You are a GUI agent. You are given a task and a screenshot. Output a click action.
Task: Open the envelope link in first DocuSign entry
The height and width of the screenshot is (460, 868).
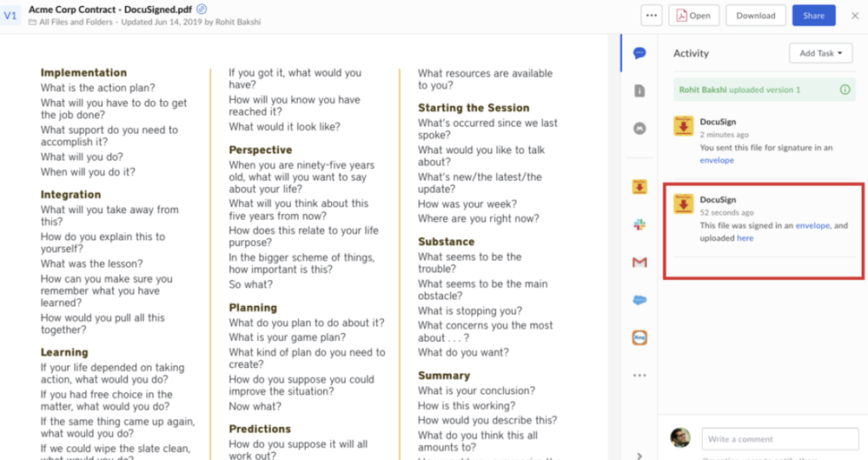coord(717,160)
